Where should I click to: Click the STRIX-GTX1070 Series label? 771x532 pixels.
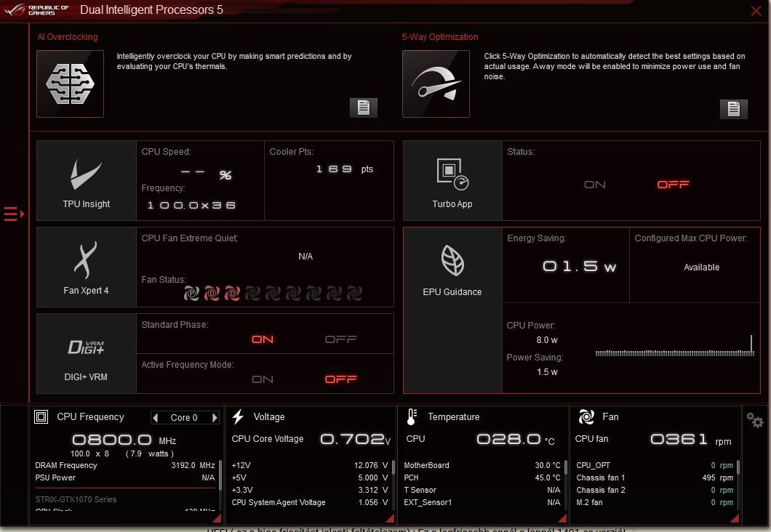(x=76, y=499)
